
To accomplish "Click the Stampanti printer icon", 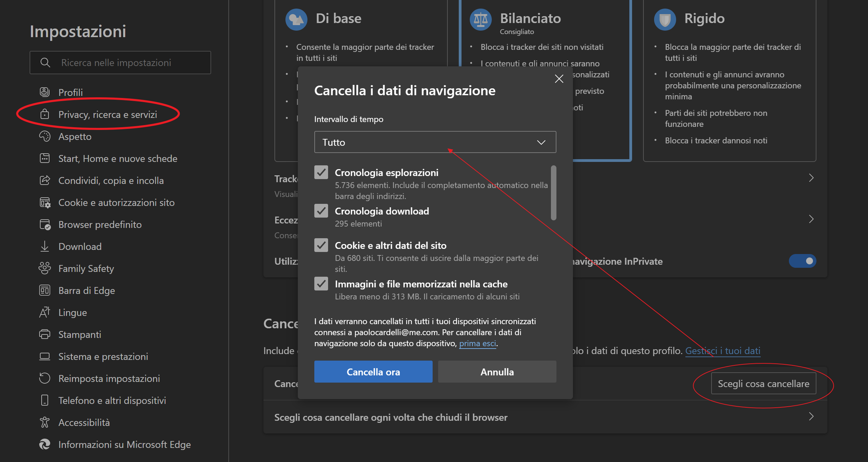I will [45, 334].
